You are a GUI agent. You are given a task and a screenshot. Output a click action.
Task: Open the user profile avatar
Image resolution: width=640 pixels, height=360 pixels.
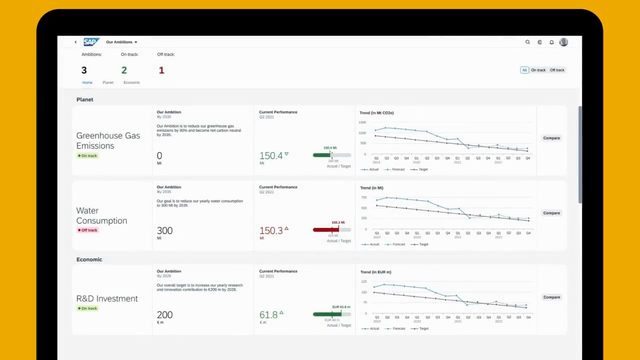coord(564,42)
